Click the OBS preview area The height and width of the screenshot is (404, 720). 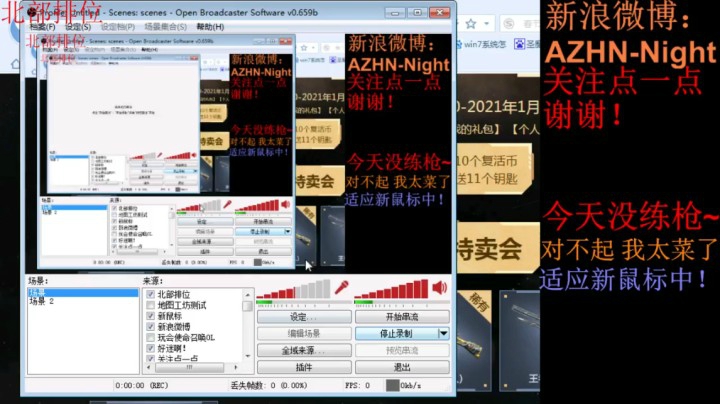[x=238, y=154]
